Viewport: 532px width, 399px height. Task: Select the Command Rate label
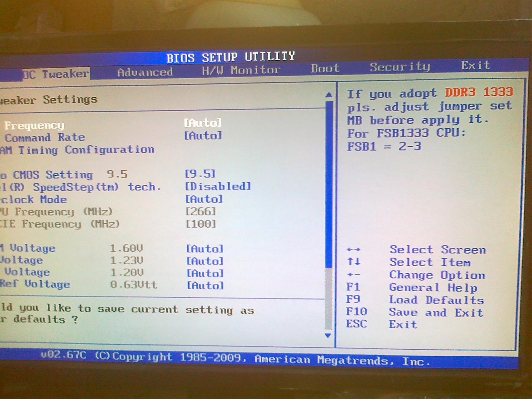coord(45,138)
